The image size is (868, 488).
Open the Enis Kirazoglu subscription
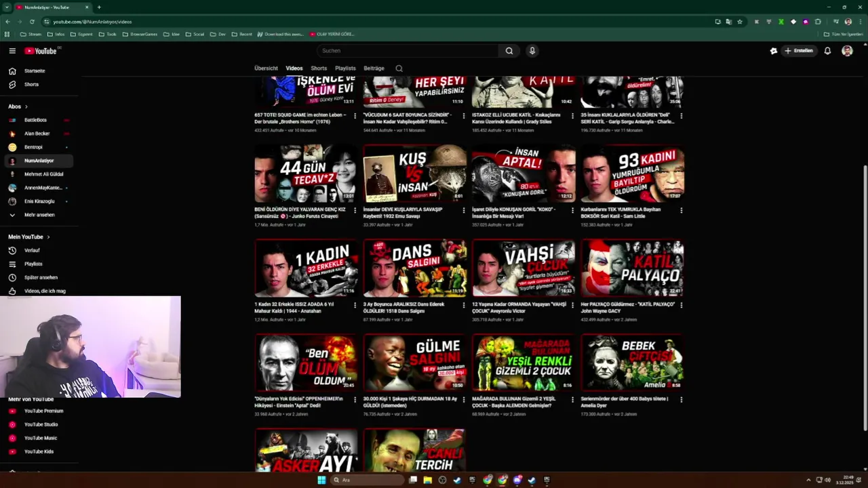[x=39, y=201]
